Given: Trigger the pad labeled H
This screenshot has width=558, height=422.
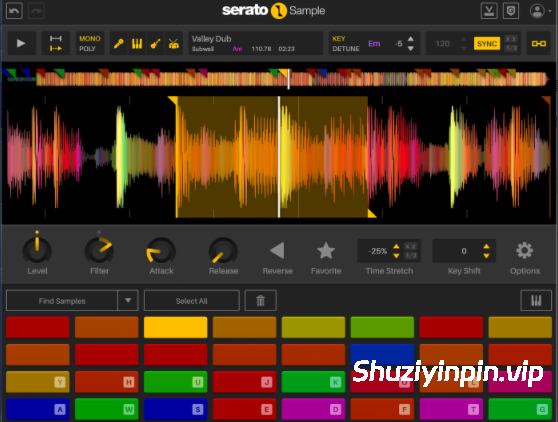Looking at the screenshot, I should click(106, 382).
